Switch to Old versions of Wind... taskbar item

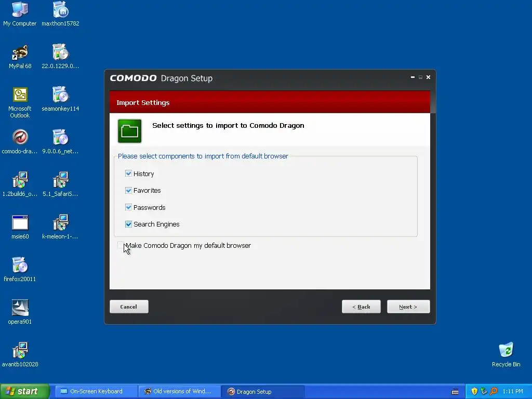coord(179,391)
